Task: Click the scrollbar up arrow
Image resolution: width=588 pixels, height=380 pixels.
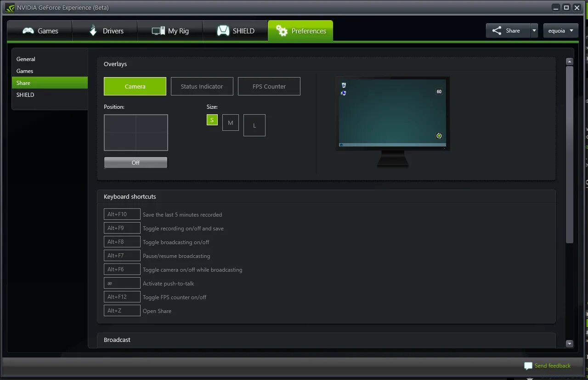Action: click(x=570, y=61)
